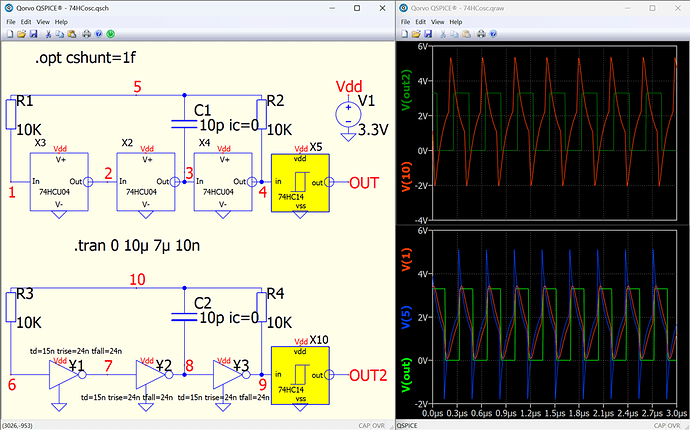Screen dimensions: 690x430
Task: Select the X4 74HCU04 inverter block
Action: 223,182
